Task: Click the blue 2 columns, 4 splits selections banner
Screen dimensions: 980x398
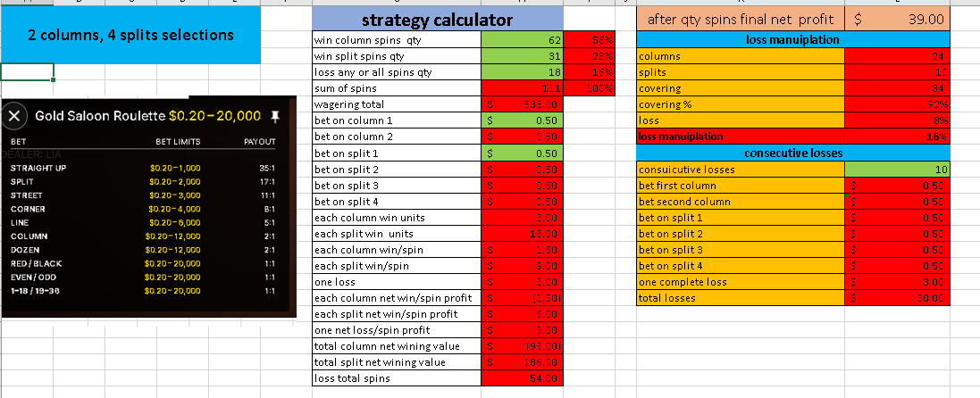Action: pyautogui.click(x=130, y=35)
